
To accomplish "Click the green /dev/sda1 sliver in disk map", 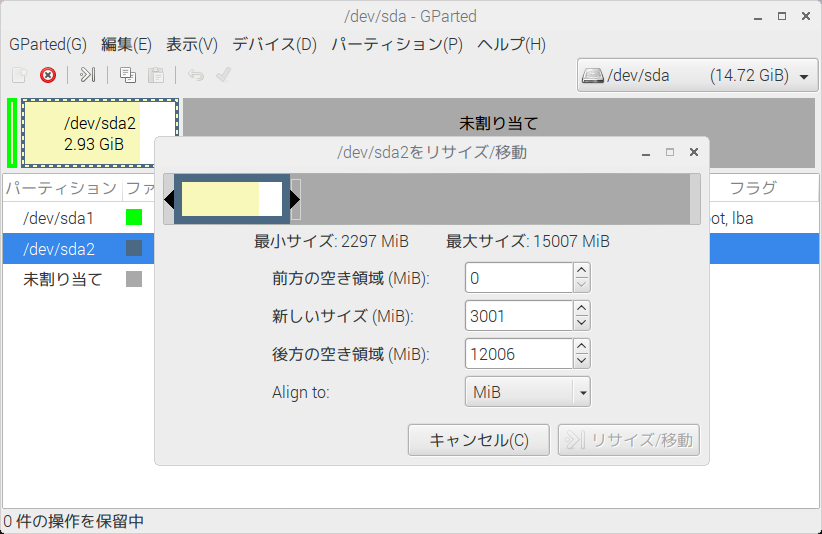I will click(12, 133).
